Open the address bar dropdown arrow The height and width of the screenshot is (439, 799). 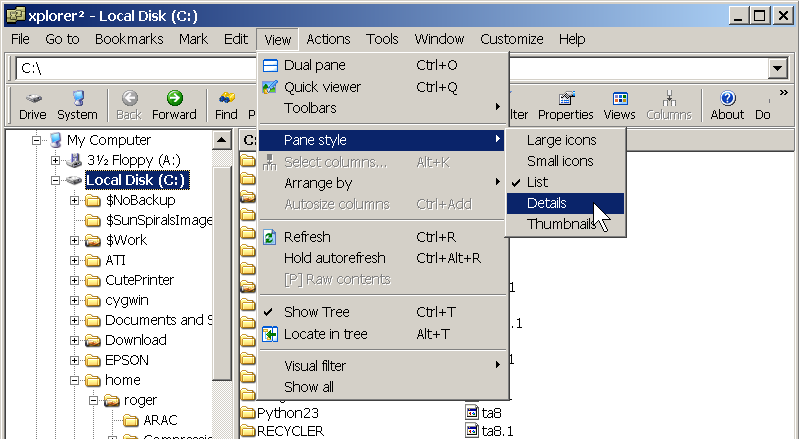[x=776, y=68]
